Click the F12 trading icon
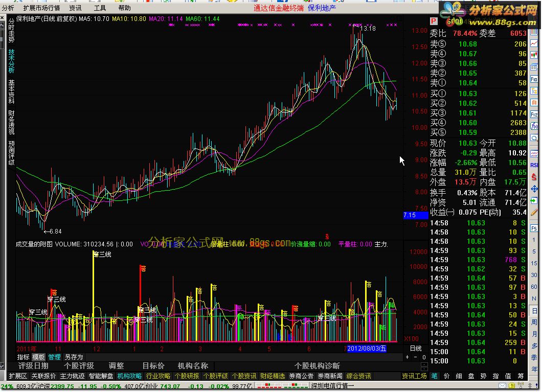This screenshot has width=542, height=392. click(x=534, y=114)
